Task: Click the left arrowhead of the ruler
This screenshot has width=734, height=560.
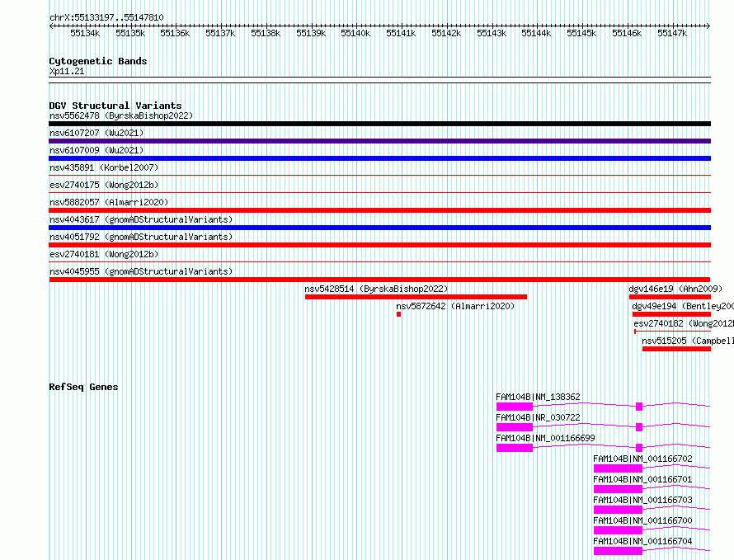Action: pyautogui.click(x=51, y=26)
